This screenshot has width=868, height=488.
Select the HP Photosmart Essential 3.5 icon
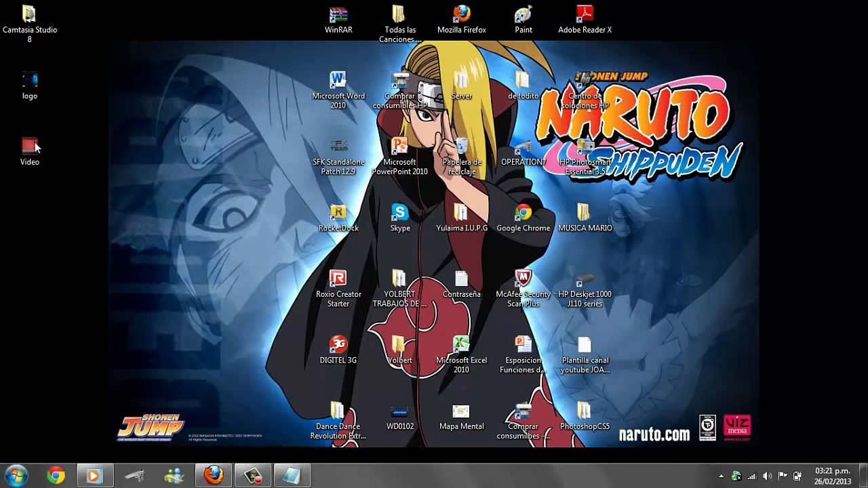pos(585,157)
